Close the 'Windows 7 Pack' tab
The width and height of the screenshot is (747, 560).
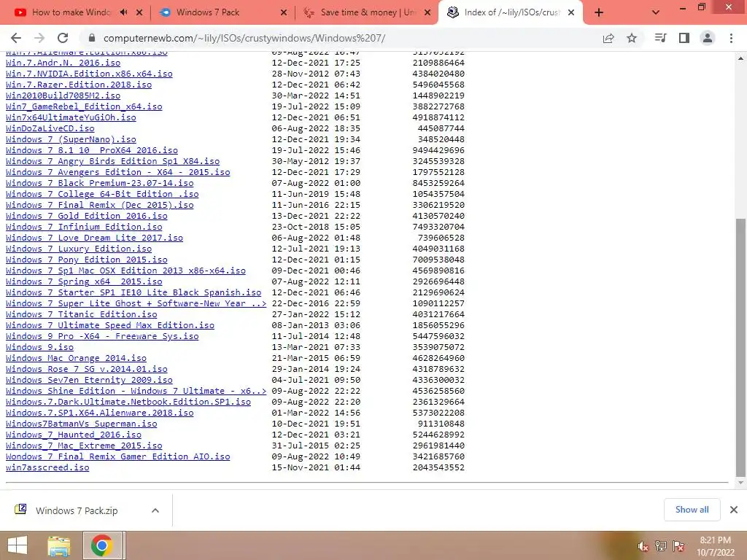pos(284,12)
